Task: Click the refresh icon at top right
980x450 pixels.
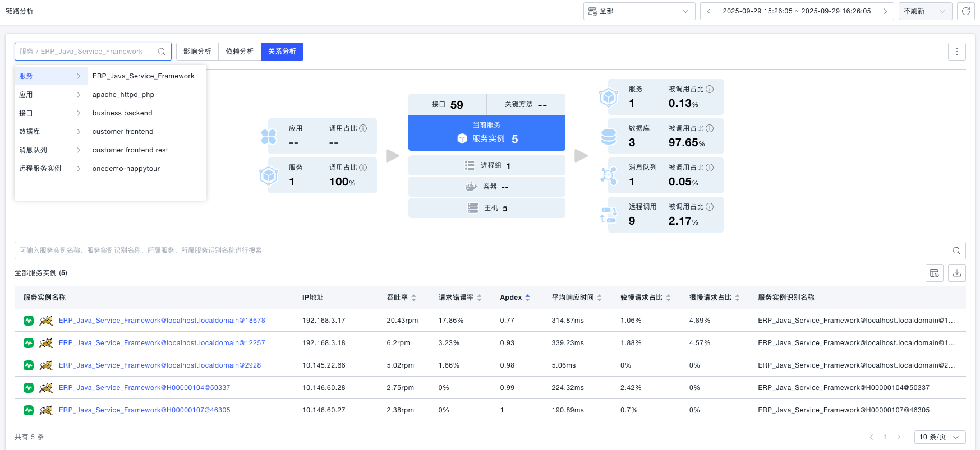Action: (966, 11)
